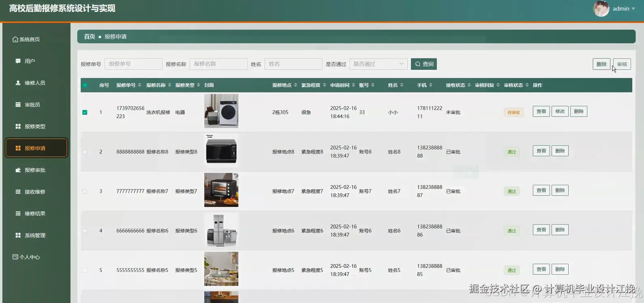Image resolution: width=644 pixels, height=303 pixels.
Task: Open the washing machine cover thumbnail
Action: [221, 111]
